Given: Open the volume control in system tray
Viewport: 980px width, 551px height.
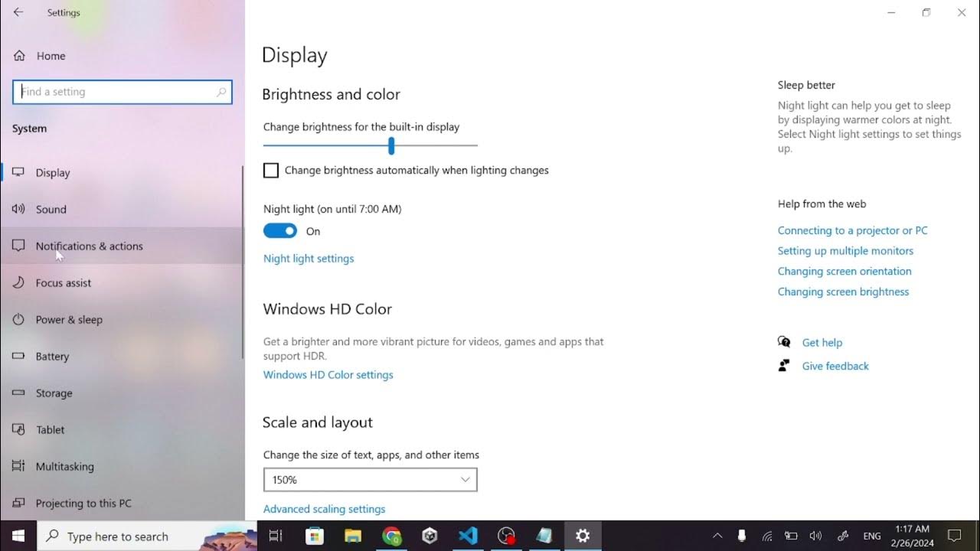Looking at the screenshot, I should pyautogui.click(x=815, y=536).
